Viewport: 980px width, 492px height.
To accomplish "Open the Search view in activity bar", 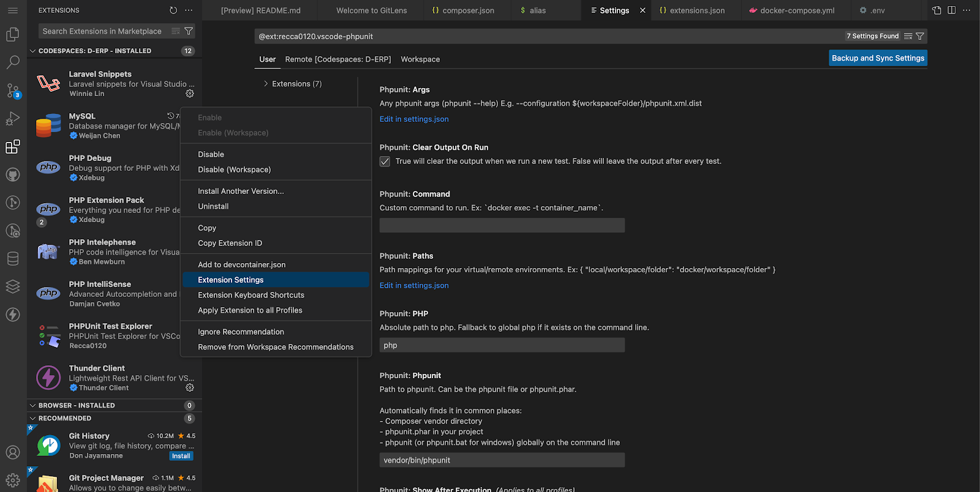I will pyautogui.click(x=13, y=62).
